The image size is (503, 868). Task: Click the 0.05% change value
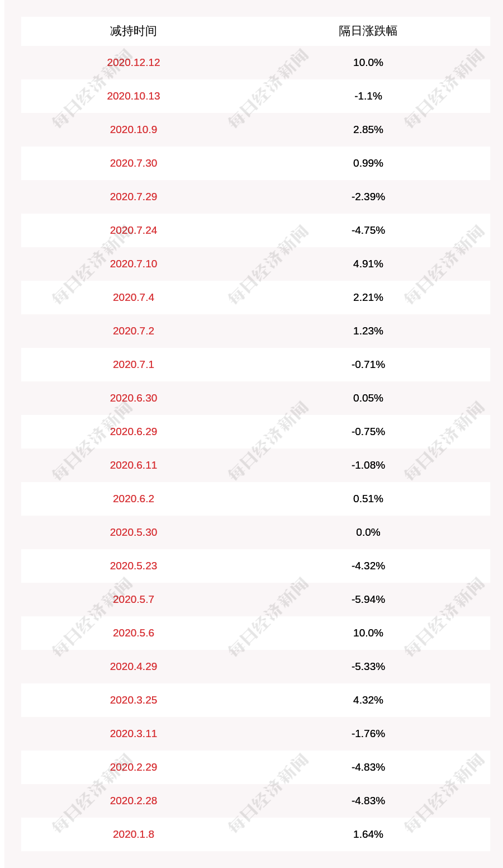[x=368, y=398]
